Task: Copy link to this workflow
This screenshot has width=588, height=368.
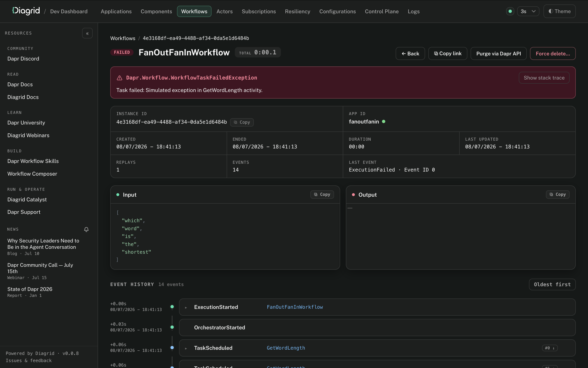Action: 448,54
